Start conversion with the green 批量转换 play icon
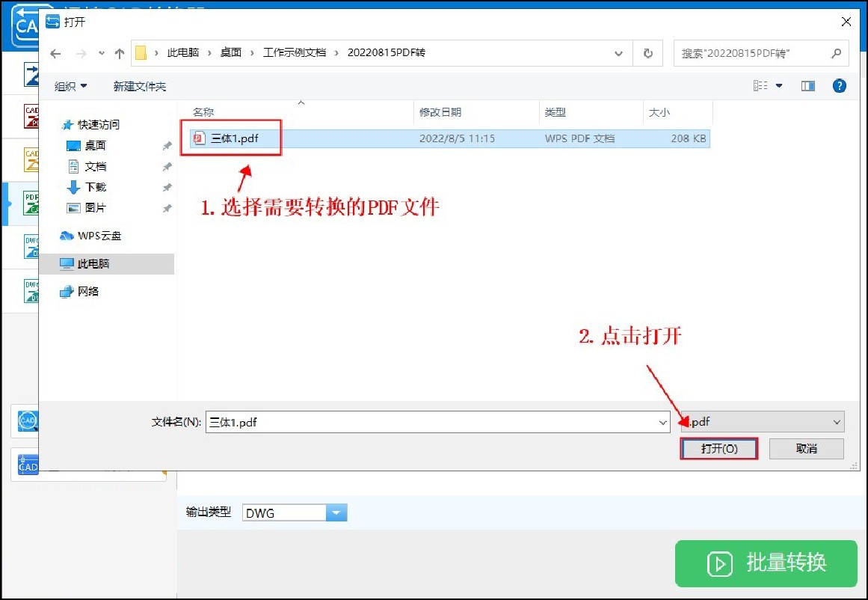Image resolution: width=868 pixels, height=600 pixels. [719, 563]
